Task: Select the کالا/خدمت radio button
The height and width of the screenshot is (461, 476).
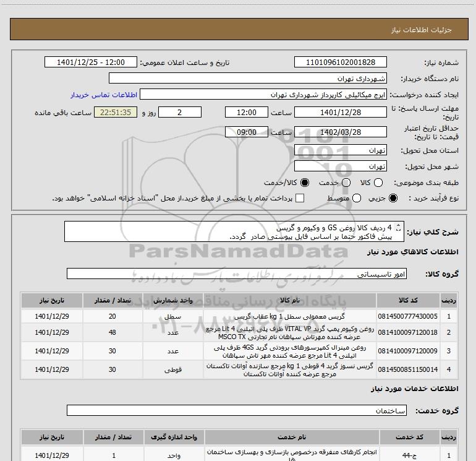Action: pos(305,183)
